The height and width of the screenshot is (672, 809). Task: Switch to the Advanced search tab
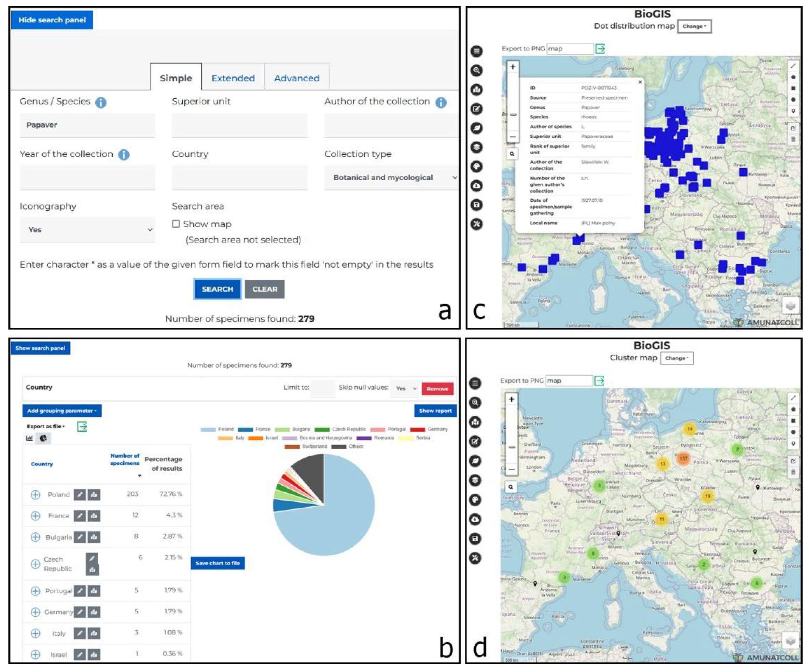pyautogui.click(x=297, y=78)
